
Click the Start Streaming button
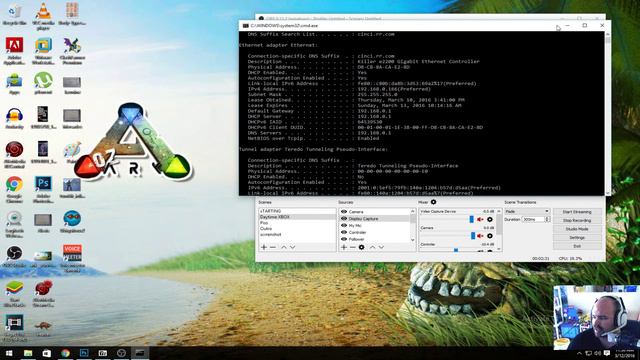tap(577, 212)
